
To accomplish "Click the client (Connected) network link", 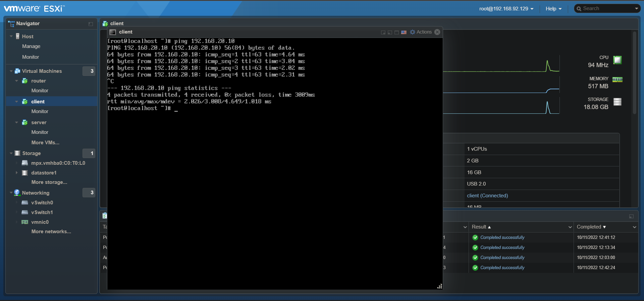I will 487,196.
